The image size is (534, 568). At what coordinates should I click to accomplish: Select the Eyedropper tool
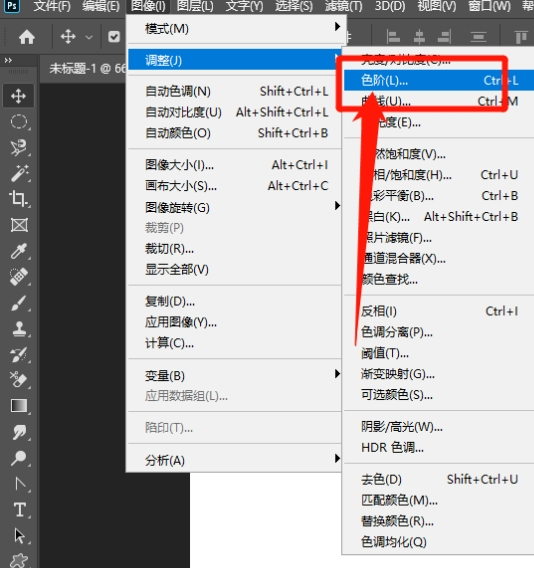tap(19, 251)
